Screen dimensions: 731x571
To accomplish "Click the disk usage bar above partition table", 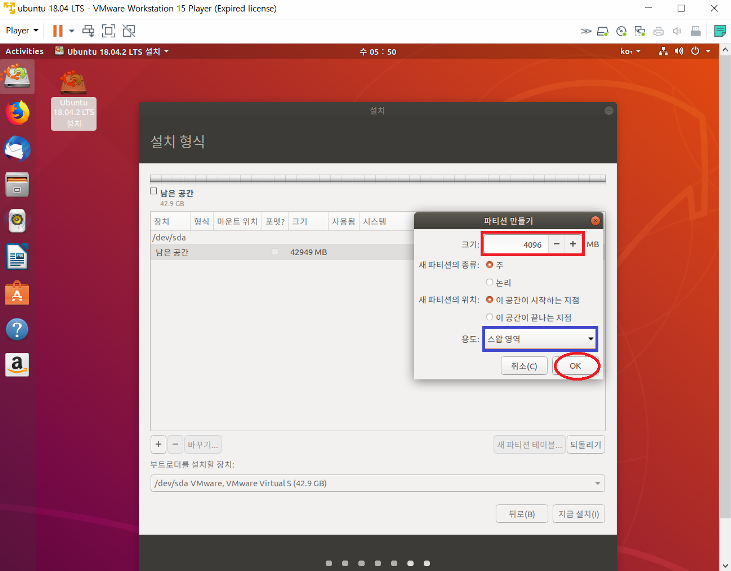I will (x=378, y=178).
